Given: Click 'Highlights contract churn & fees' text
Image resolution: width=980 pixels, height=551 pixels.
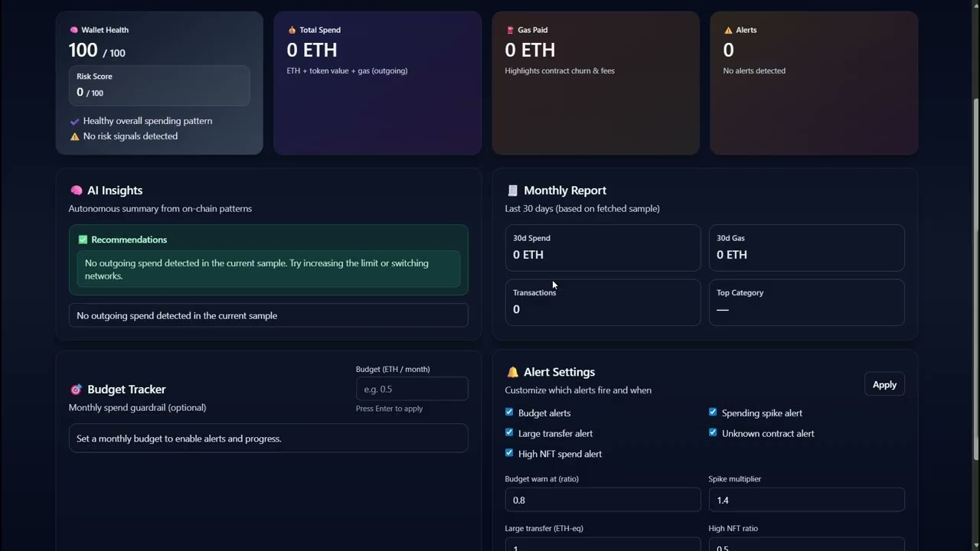Looking at the screenshot, I should tap(560, 70).
